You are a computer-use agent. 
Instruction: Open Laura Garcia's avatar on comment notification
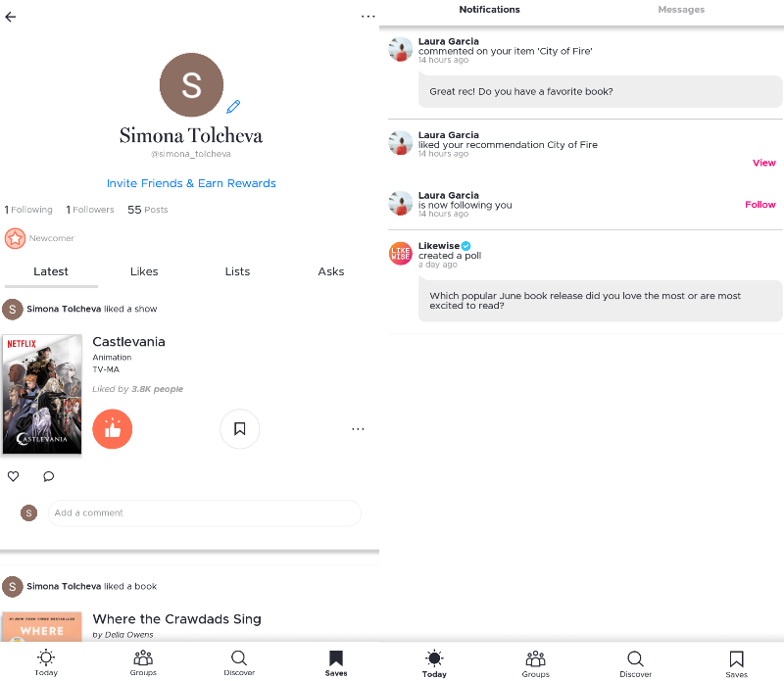coord(401,50)
